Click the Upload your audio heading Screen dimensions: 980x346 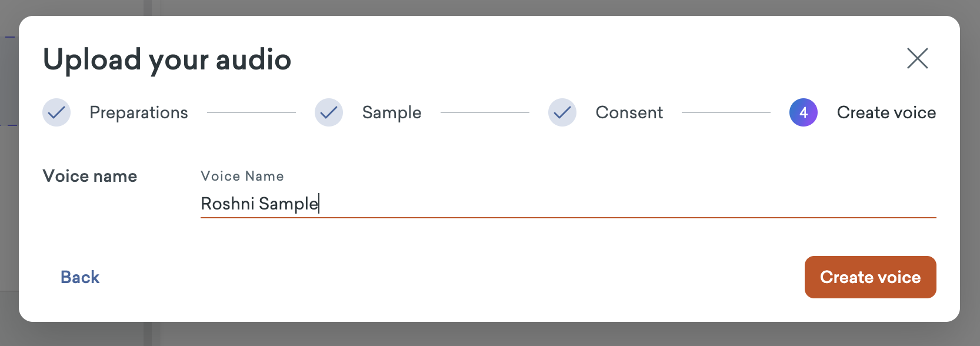[167, 60]
